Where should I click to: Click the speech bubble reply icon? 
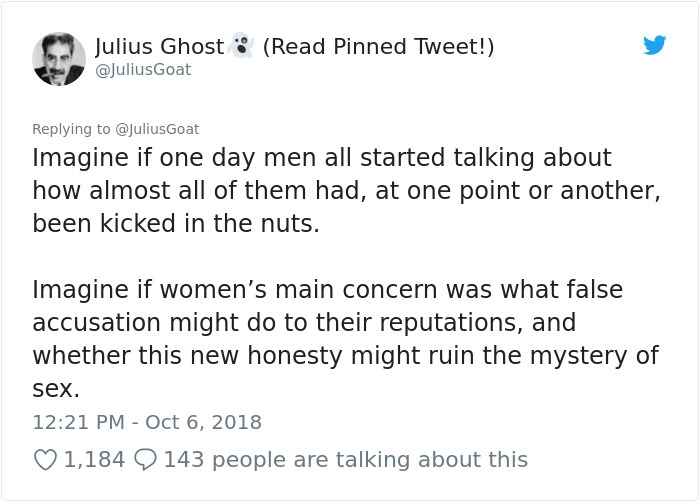click(x=144, y=459)
